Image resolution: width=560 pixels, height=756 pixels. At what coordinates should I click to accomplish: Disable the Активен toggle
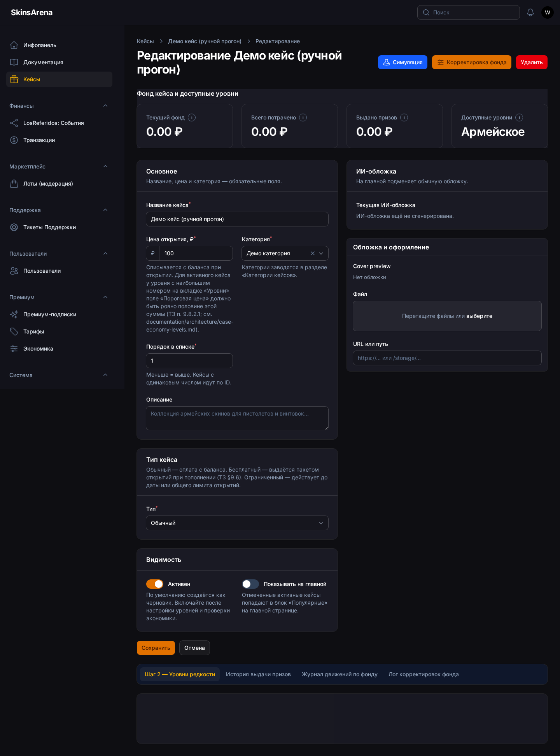pos(155,584)
